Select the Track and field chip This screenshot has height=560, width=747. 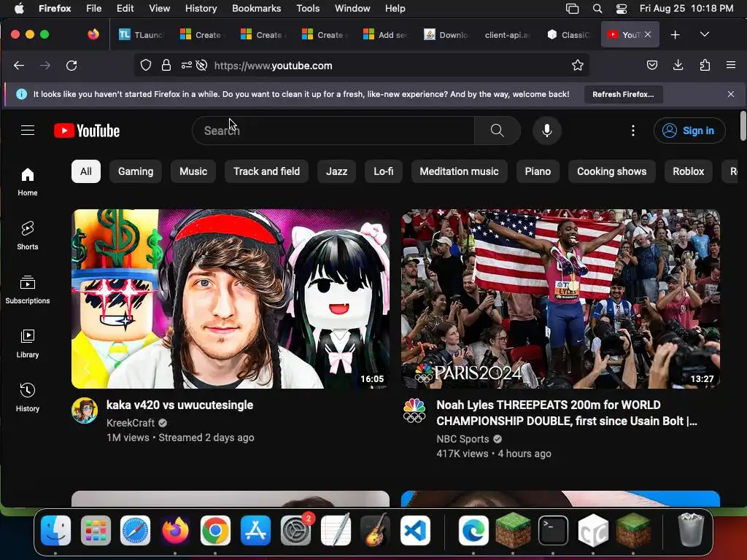267,171
